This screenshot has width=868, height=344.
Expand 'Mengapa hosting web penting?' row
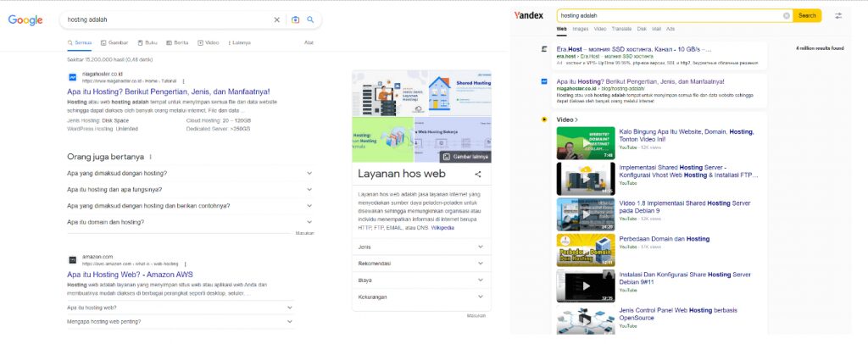point(180,322)
